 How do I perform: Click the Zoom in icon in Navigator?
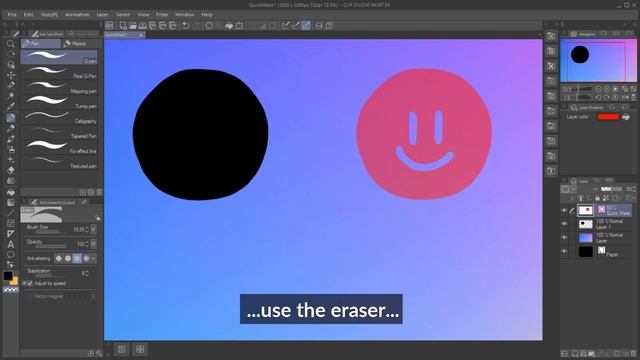607,89
